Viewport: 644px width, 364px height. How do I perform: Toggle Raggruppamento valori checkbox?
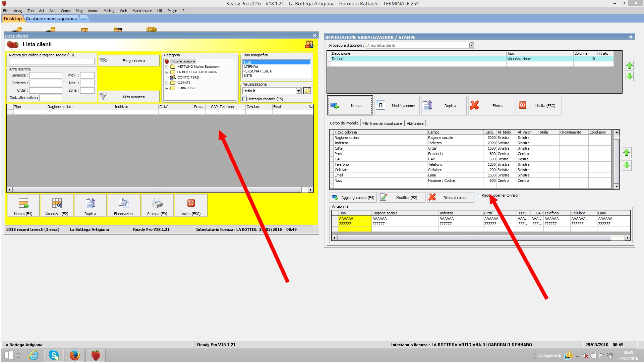coord(479,195)
